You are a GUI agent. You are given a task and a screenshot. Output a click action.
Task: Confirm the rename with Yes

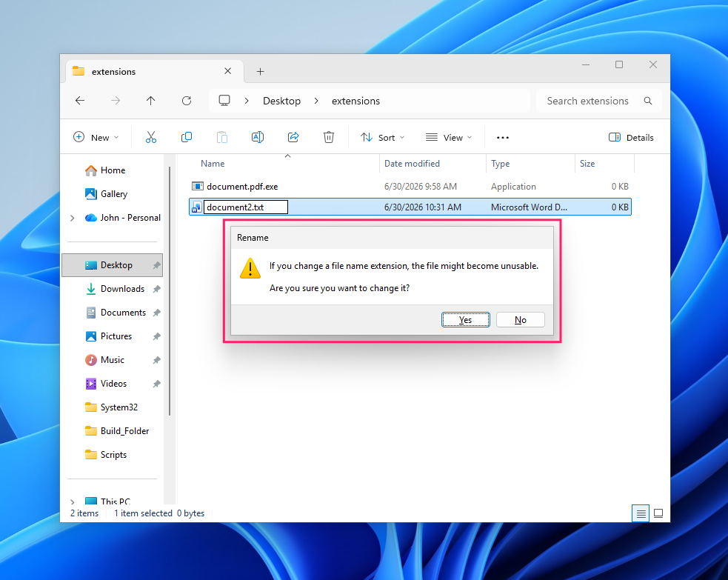(465, 319)
